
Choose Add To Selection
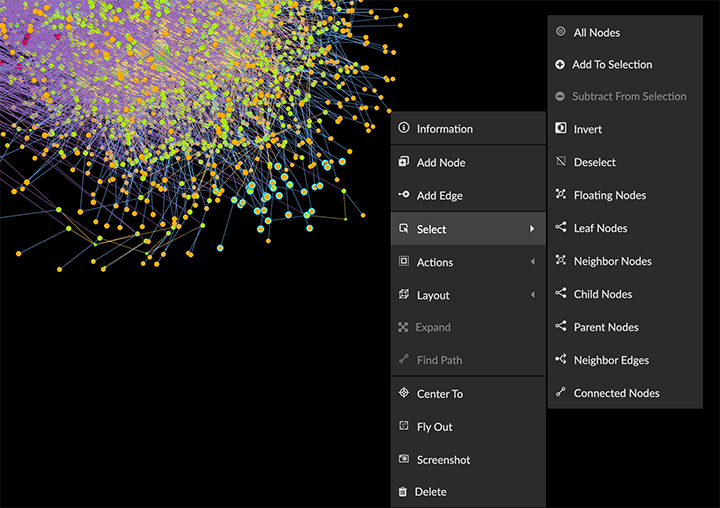point(611,65)
